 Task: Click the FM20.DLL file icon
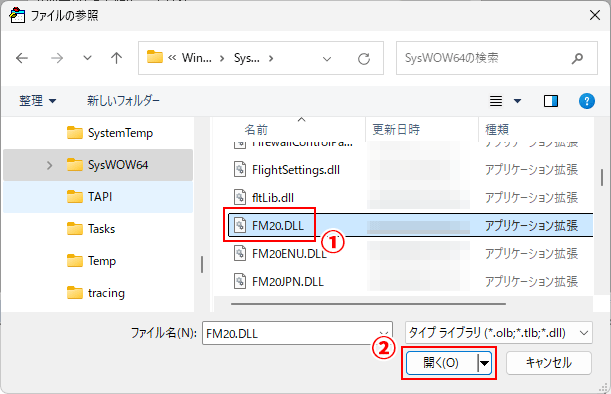[x=240, y=225]
